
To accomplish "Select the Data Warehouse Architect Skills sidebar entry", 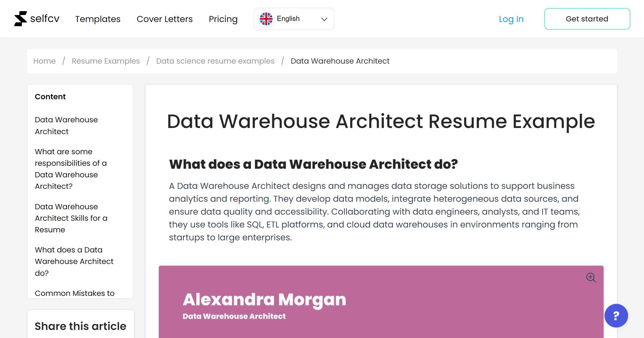I will pos(71,218).
